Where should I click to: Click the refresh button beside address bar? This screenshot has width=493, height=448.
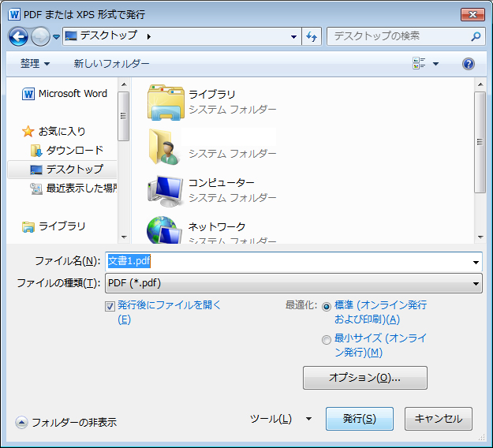pyautogui.click(x=312, y=36)
